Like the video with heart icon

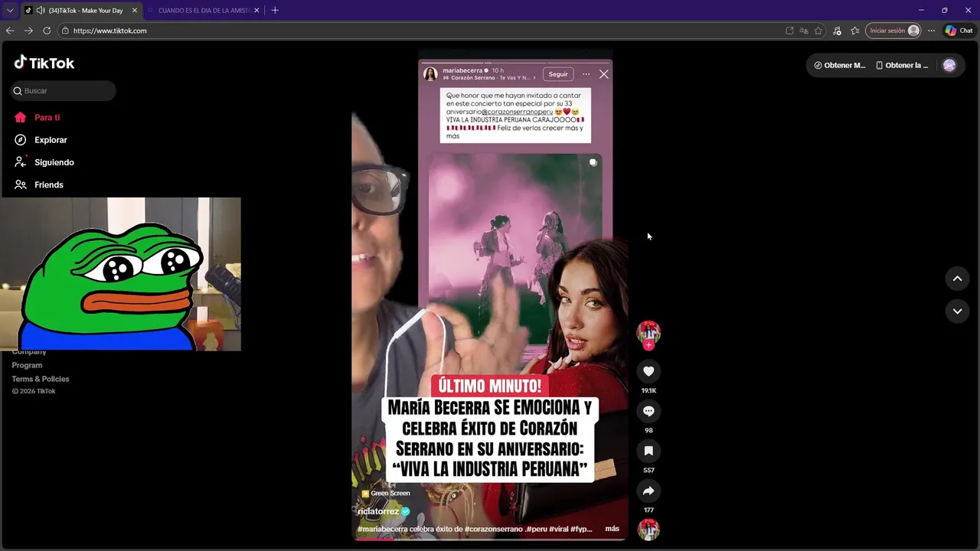(x=648, y=371)
